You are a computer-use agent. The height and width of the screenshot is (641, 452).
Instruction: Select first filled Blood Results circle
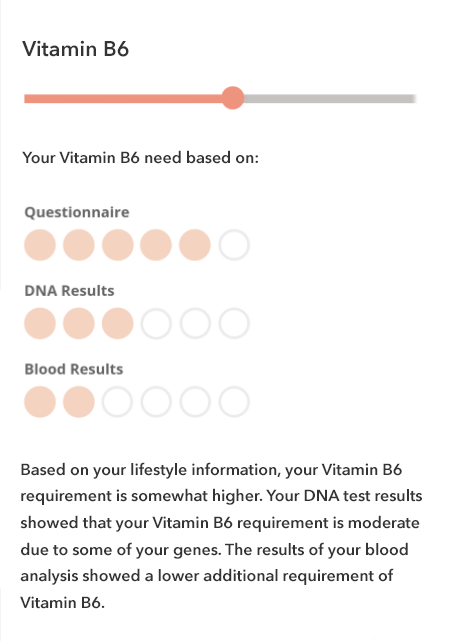[40, 402]
